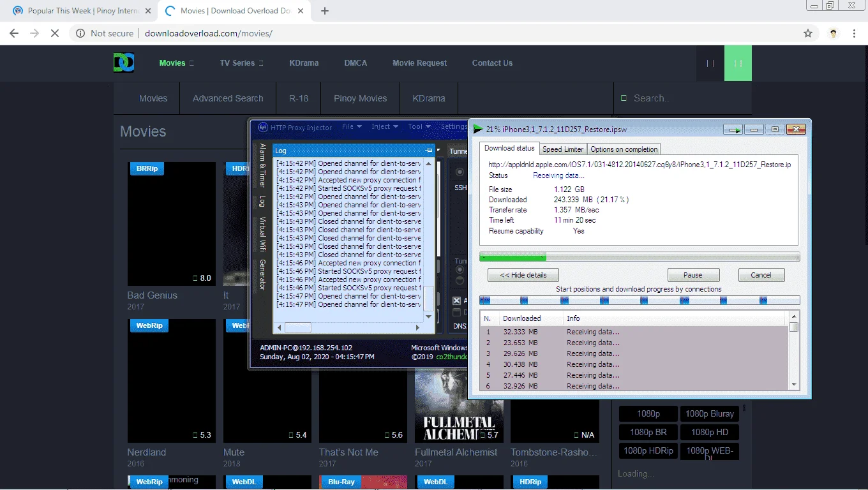
Task: Cancel the download in progress
Action: tap(761, 275)
